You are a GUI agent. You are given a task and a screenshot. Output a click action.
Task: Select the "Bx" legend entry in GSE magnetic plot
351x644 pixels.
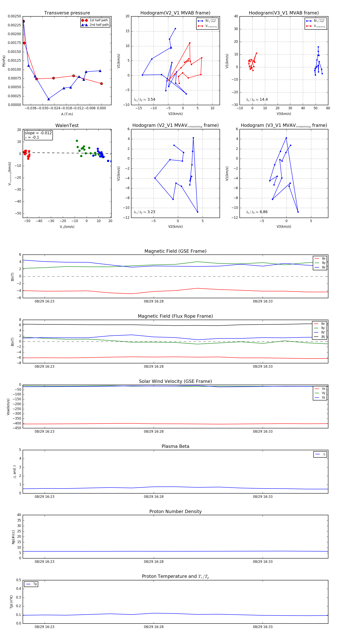pos(320,259)
